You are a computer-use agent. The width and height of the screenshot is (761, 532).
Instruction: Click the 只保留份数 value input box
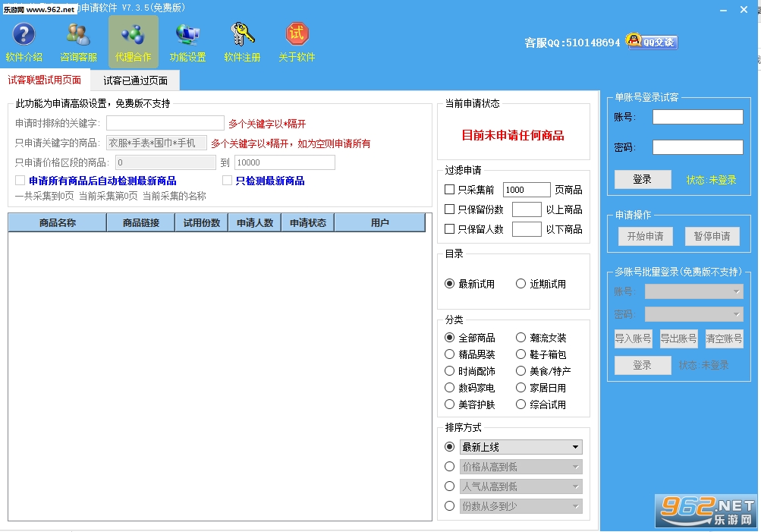click(527, 209)
